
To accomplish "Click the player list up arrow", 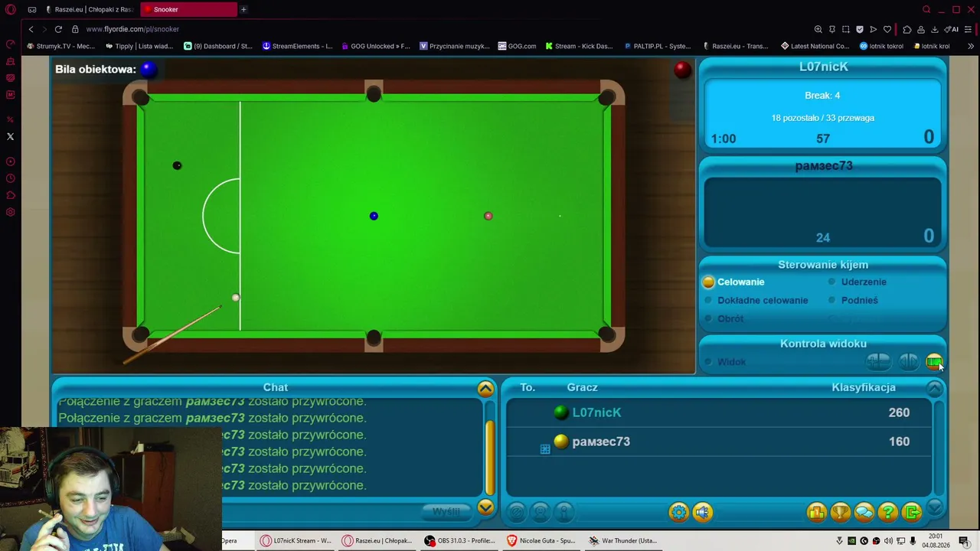I will [935, 389].
